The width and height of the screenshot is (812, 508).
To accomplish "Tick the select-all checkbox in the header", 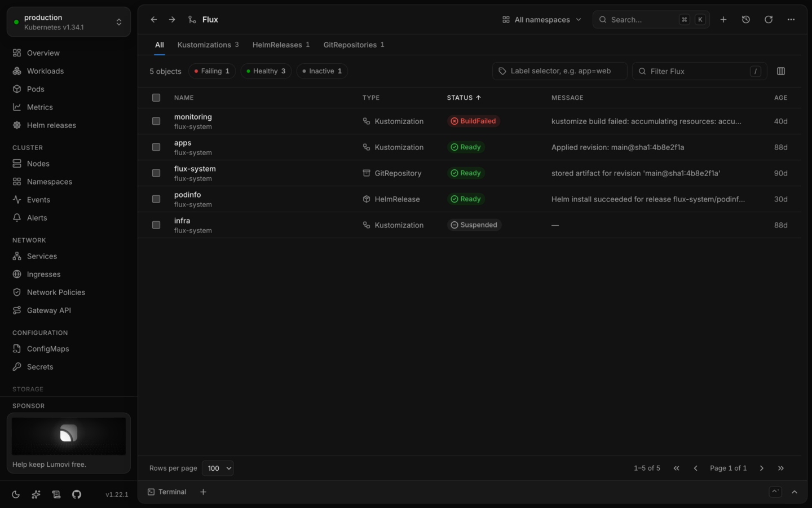I will (156, 98).
